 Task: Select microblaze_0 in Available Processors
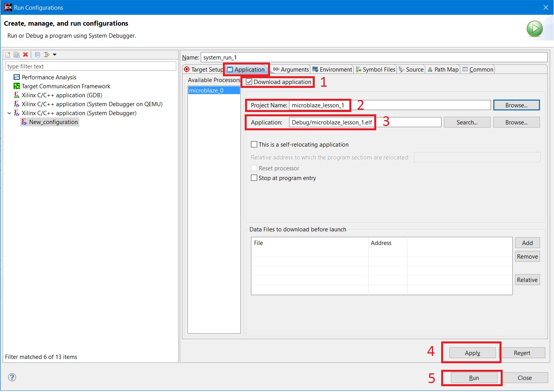coord(206,91)
